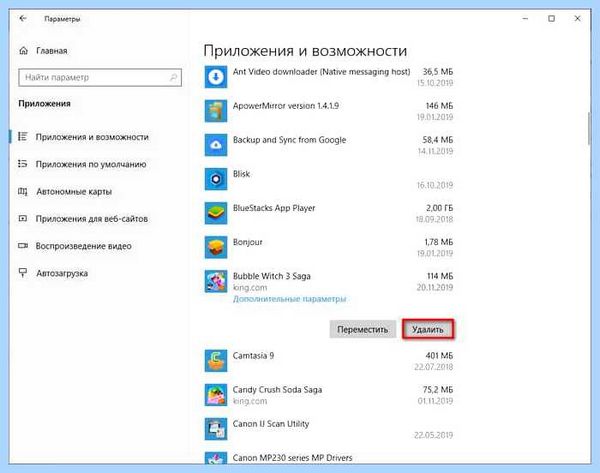Click the Bubble Witch 3 Saga icon
This screenshot has width=600, height=473.
point(216,281)
